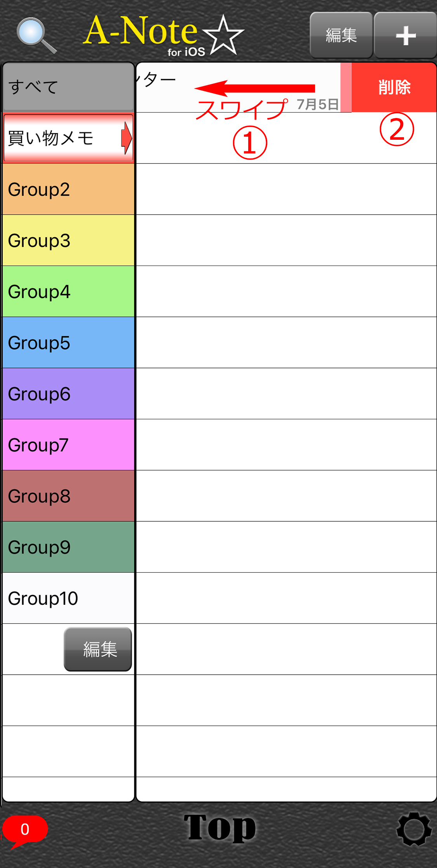
Task: Tap the star icon beside A-Note logo
Action: click(x=223, y=36)
